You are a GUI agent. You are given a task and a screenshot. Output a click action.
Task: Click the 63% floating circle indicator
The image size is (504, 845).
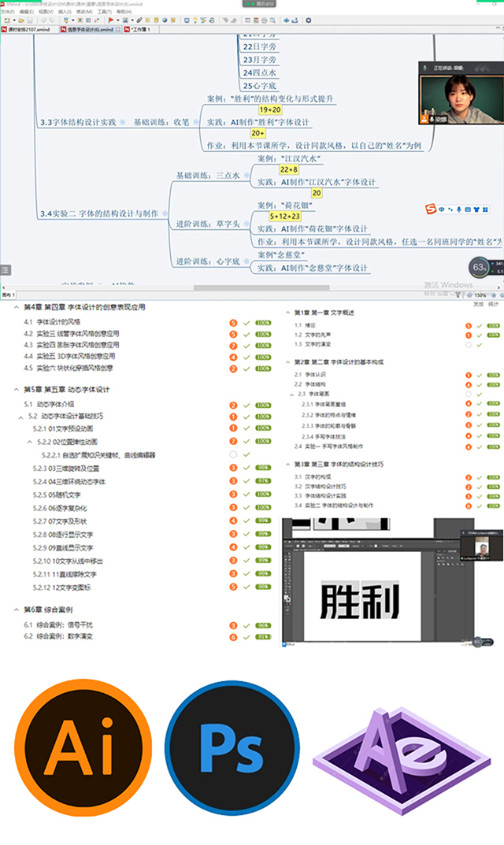coord(479,267)
